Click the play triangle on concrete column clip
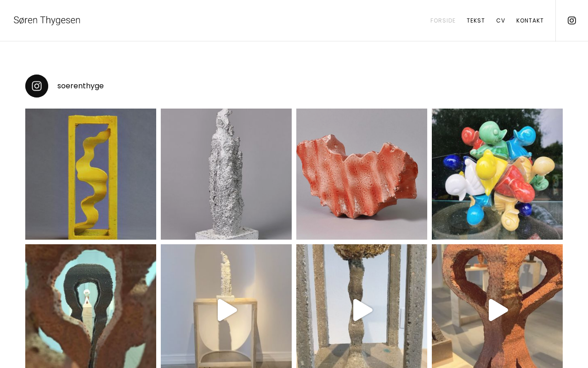 (362, 310)
